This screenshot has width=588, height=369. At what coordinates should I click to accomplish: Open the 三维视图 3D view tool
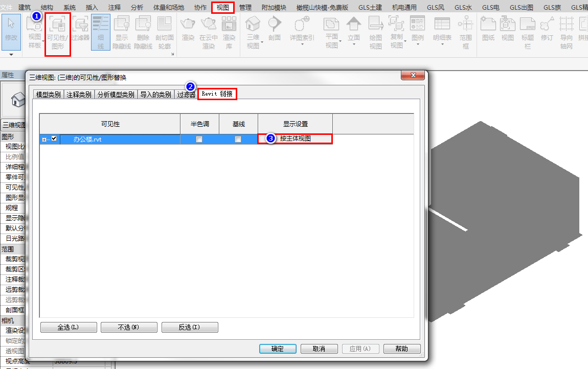253,33
